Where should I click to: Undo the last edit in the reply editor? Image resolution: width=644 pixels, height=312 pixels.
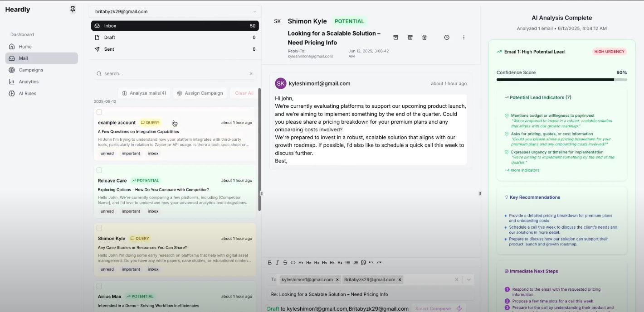[x=371, y=263]
